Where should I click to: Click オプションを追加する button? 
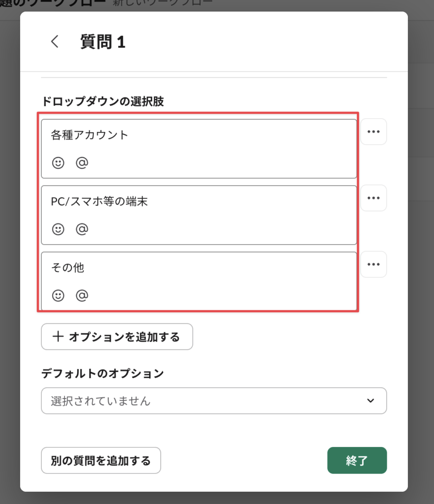click(117, 337)
